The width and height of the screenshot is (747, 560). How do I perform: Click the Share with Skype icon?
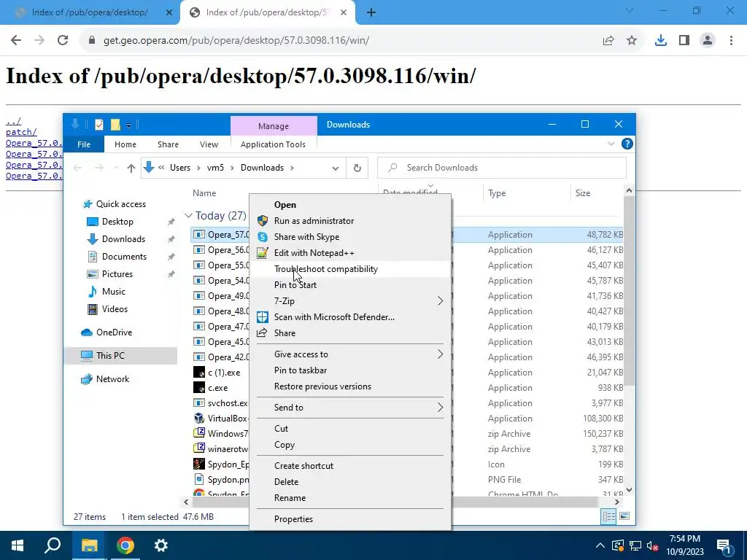(263, 237)
